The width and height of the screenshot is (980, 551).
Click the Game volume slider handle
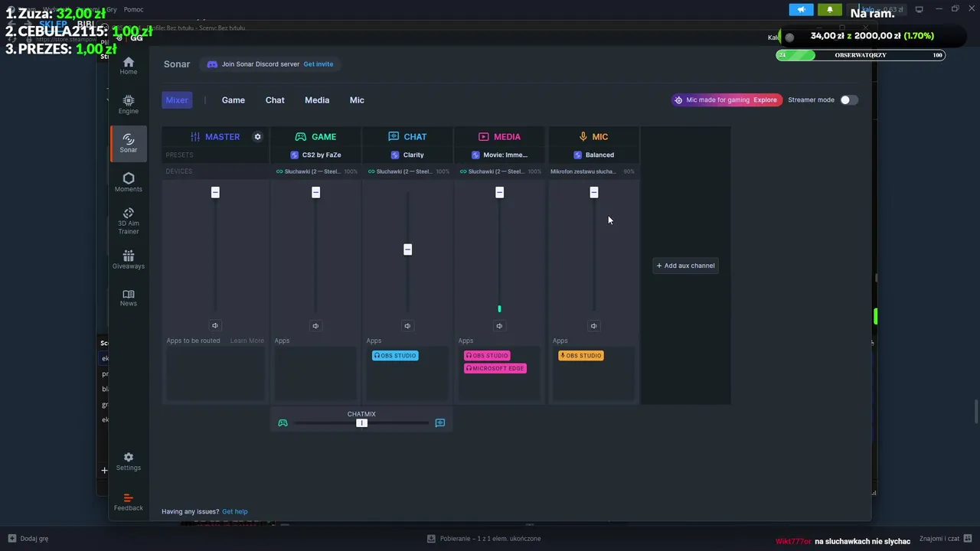pyautogui.click(x=315, y=192)
